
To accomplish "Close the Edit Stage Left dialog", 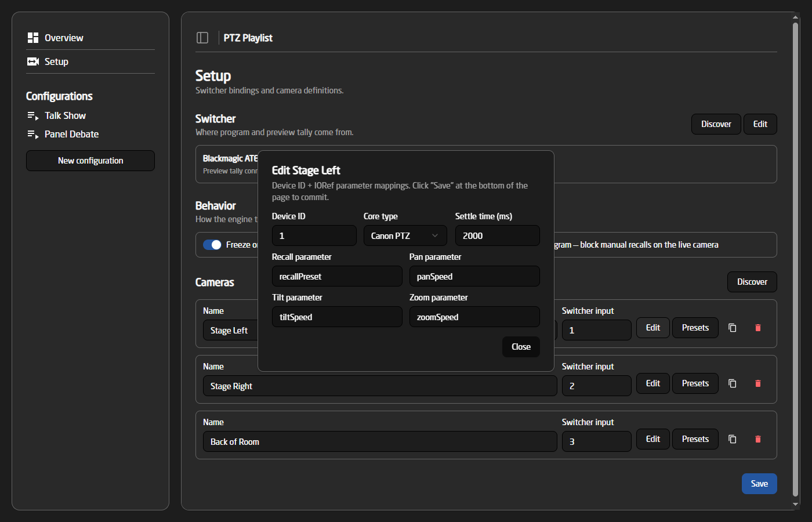I will 521,347.
